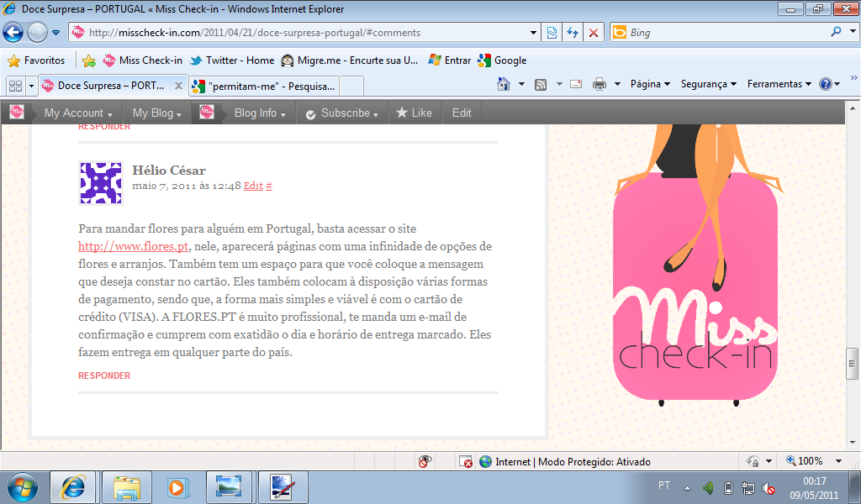Click the printer icon in toolbar

[x=600, y=84]
